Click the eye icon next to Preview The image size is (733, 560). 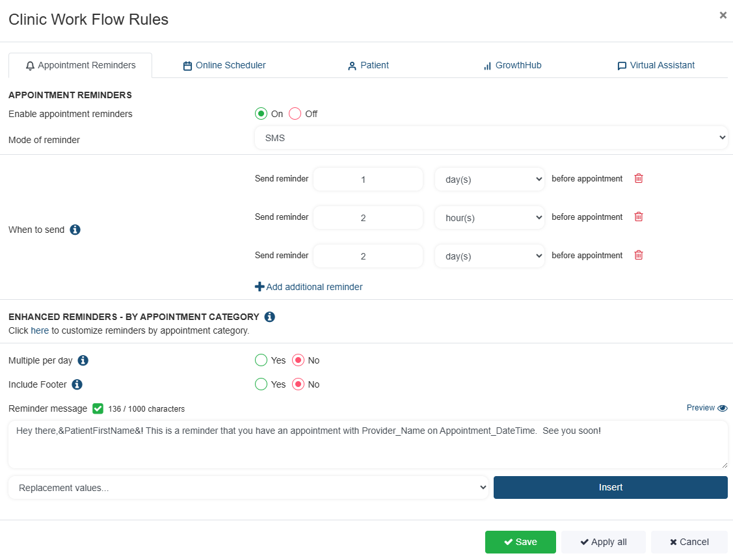point(722,408)
